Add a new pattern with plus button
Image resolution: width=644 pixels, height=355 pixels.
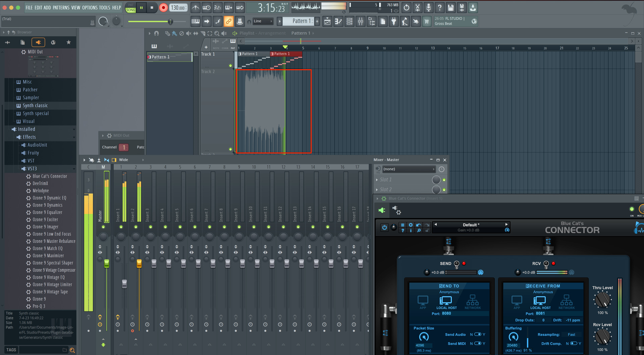coord(317,21)
